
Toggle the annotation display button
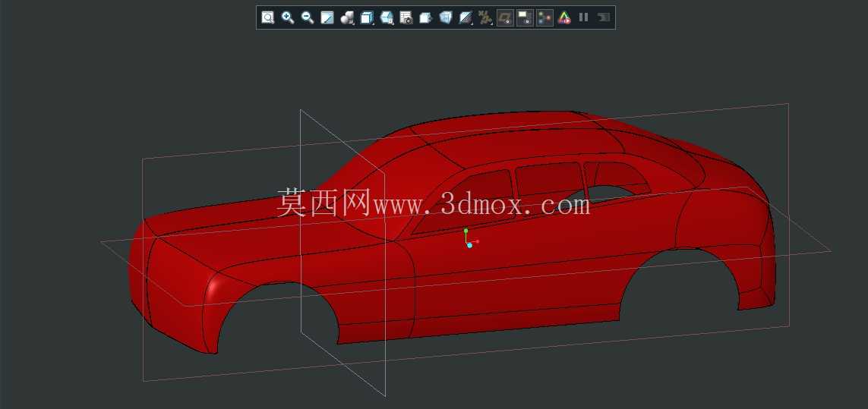(x=525, y=17)
